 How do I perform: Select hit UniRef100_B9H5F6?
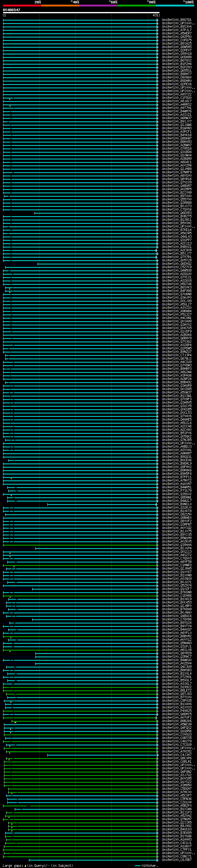click(177, 474)
